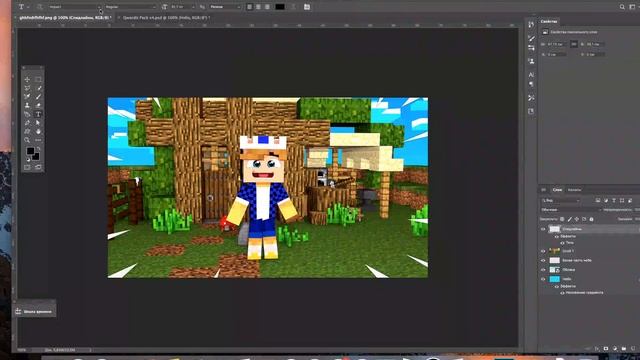The width and height of the screenshot is (640, 360).
Task: Select the Custom Shape tool
Action: tap(27, 131)
